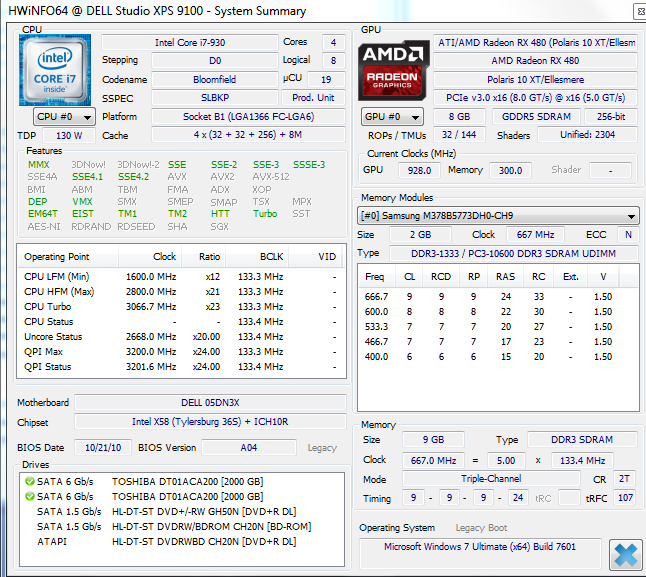Click the cache value 4 x (32 + 32 + 256) + 8M
The image size is (646, 577).
click(248, 135)
